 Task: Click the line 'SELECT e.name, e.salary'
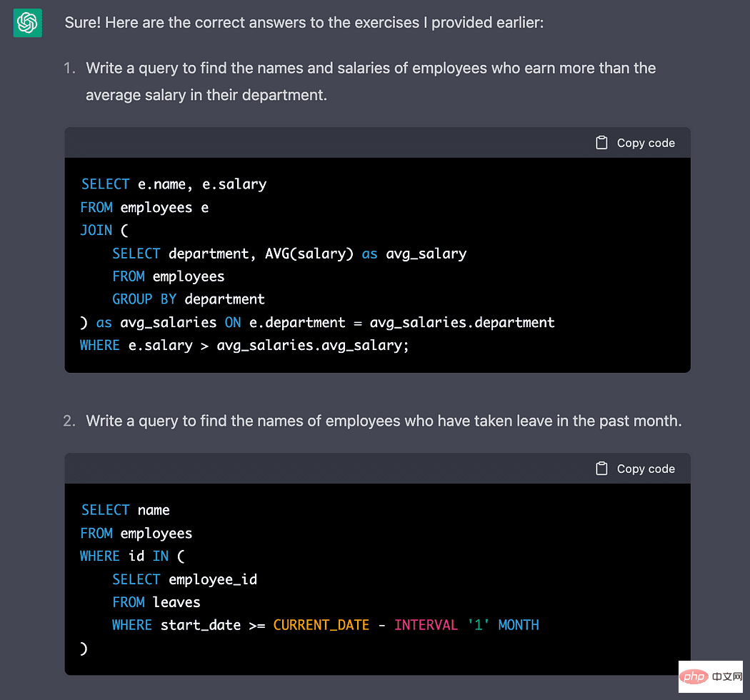tap(174, 184)
